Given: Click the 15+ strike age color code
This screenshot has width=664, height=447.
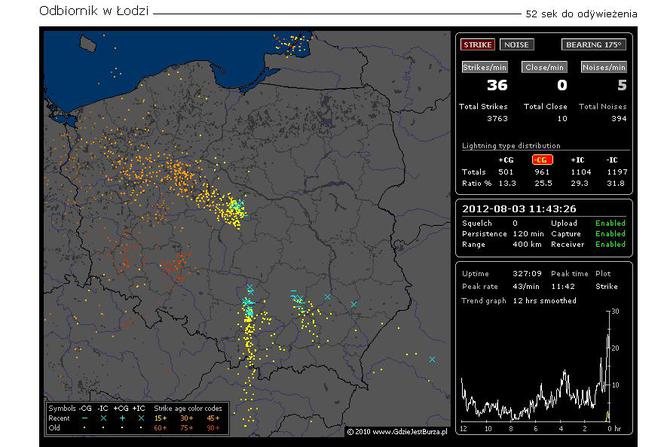Looking at the screenshot, I should [160, 418].
